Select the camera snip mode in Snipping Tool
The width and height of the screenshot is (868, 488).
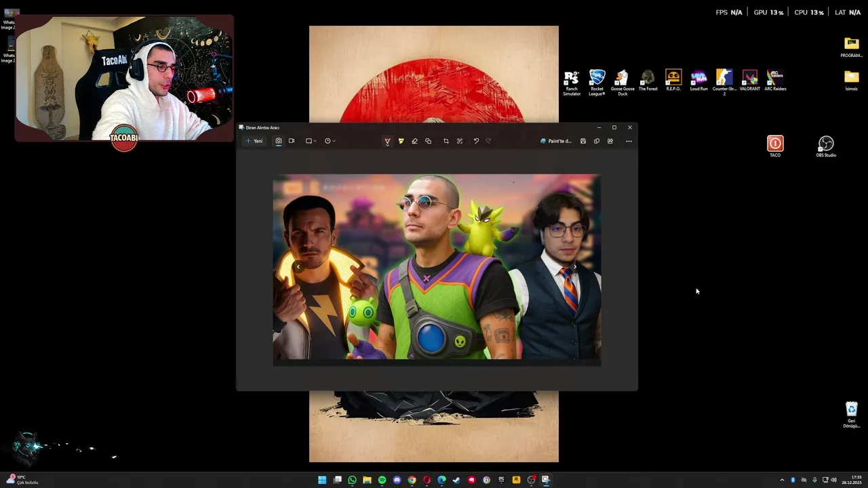pyautogui.click(x=278, y=141)
